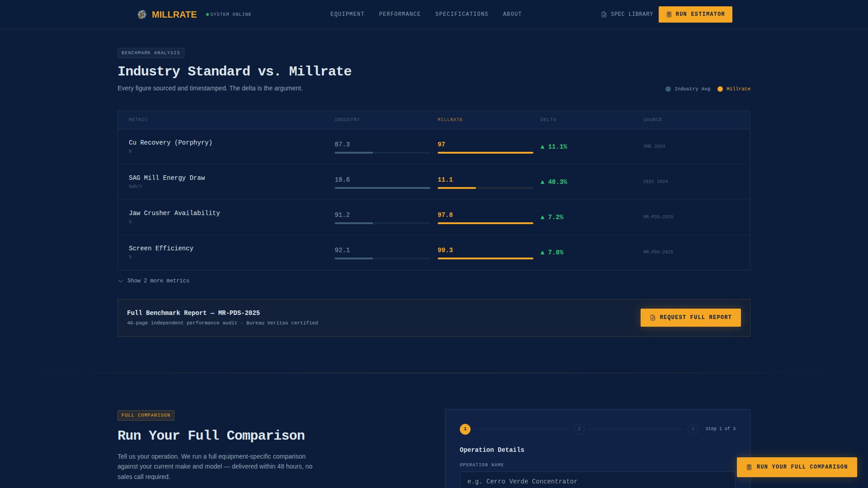Open the Spec Library link
Viewport: 868px width, 488px height.
click(x=631, y=14)
